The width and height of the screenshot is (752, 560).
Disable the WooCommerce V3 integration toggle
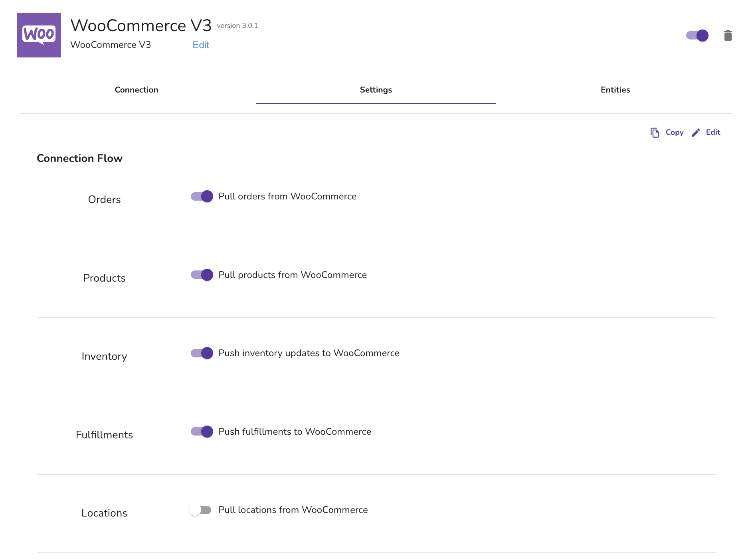pyautogui.click(x=697, y=35)
